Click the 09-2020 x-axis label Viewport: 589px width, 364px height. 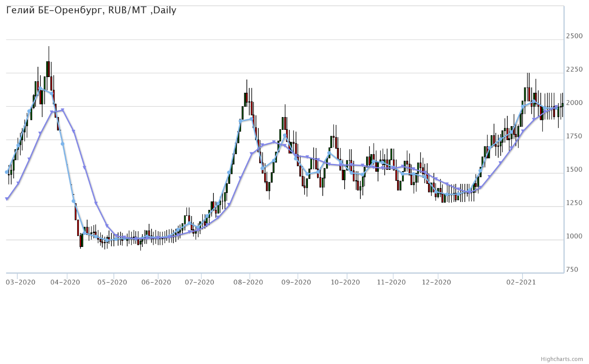click(296, 282)
